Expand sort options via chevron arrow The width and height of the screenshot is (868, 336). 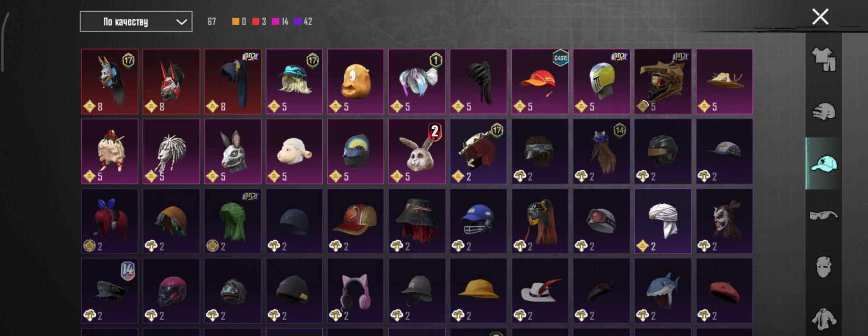[x=181, y=22]
